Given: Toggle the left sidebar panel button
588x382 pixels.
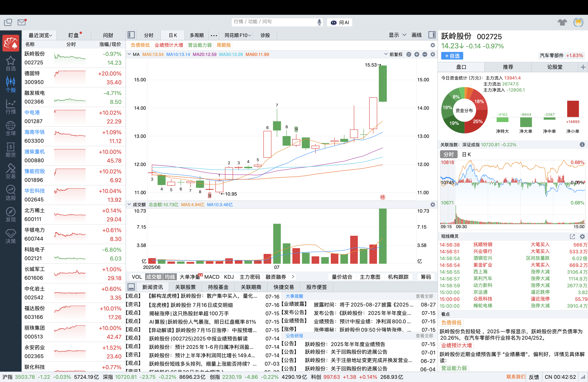Looking at the screenshot, I should [x=131, y=35].
